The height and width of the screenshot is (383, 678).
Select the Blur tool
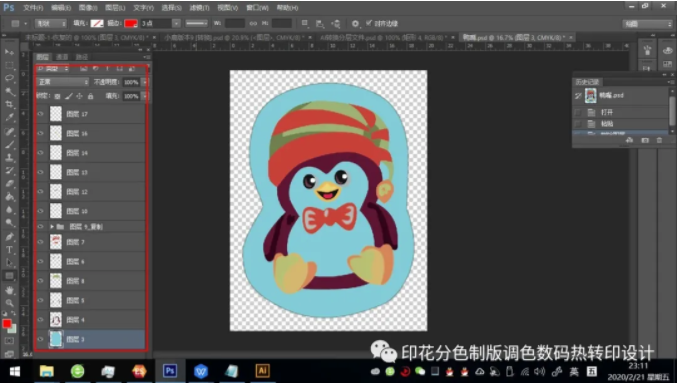click(x=9, y=210)
